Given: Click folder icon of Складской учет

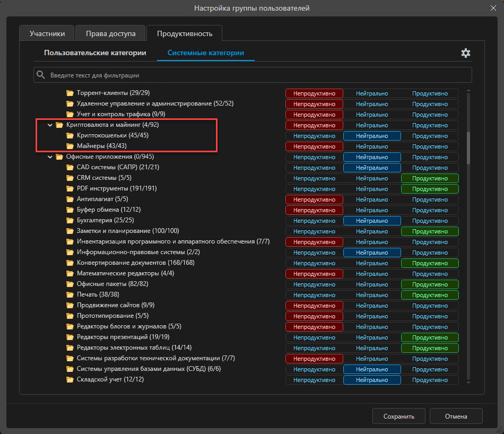Looking at the screenshot, I should (70, 380).
